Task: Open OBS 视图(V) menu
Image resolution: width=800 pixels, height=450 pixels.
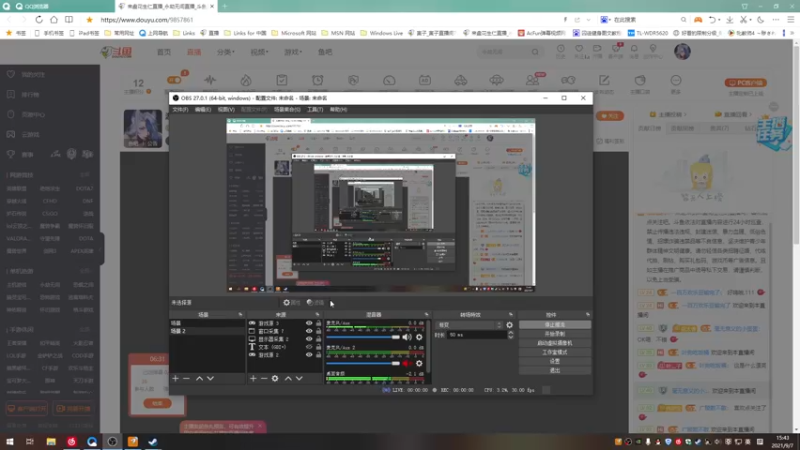Action: tap(226, 110)
